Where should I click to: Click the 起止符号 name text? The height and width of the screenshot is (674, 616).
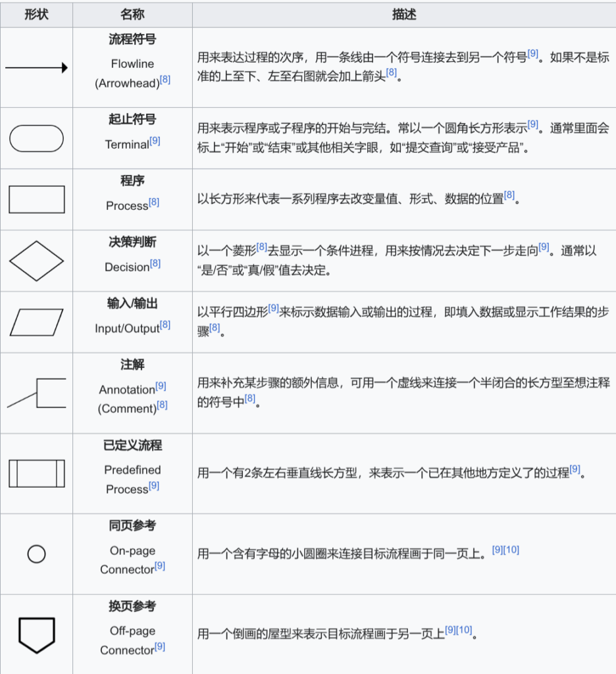point(132,119)
